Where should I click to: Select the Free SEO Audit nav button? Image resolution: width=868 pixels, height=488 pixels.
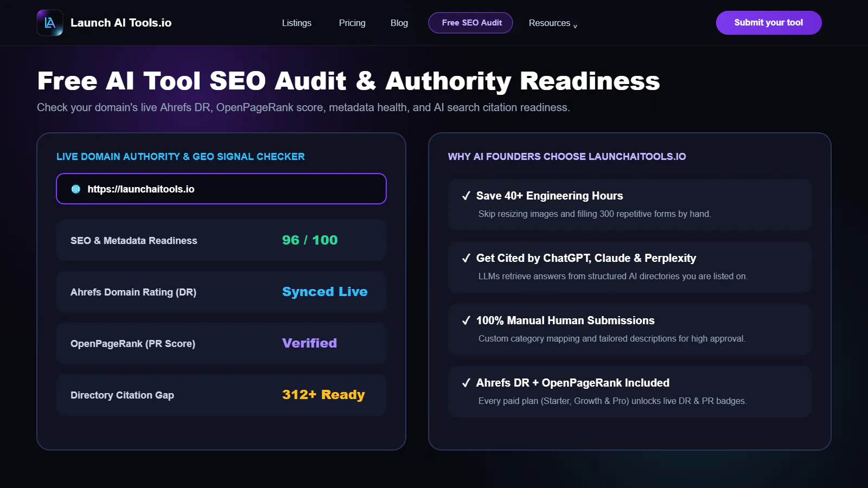[471, 23]
